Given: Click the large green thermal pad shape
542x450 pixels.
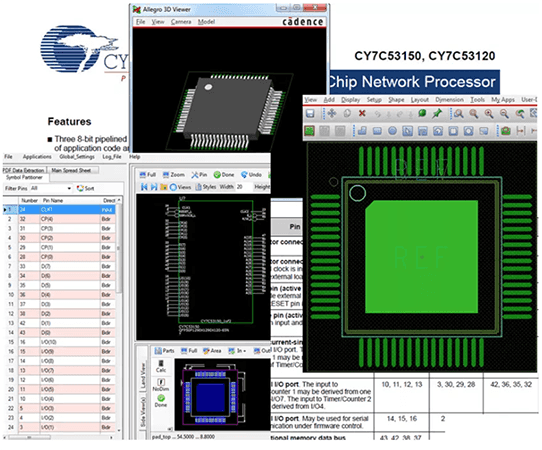Looking at the screenshot, I should (422, 257).
